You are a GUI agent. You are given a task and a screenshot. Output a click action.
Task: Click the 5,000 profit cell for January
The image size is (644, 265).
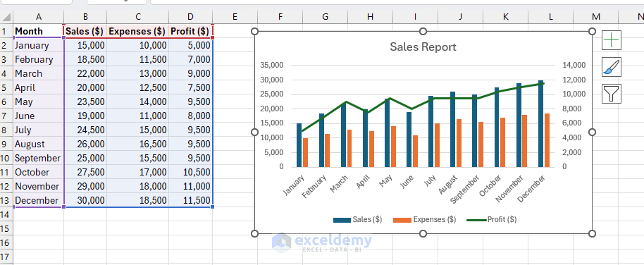click(190, 45)
